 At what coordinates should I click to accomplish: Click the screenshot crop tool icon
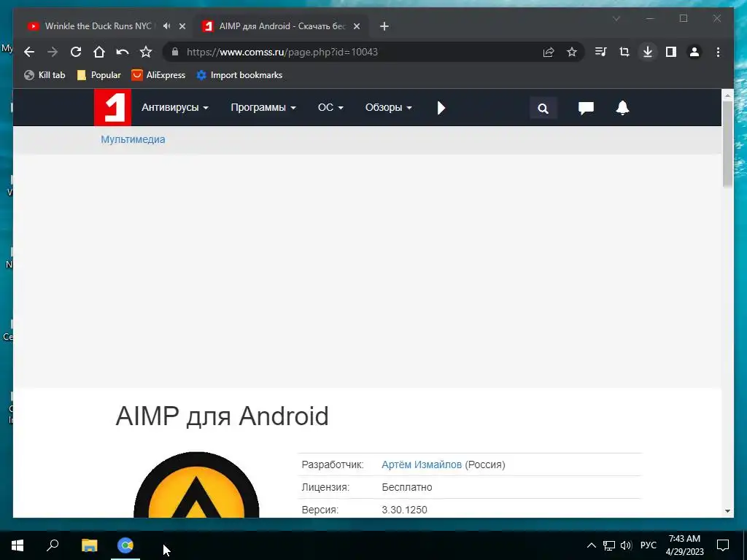click(624, 52)
